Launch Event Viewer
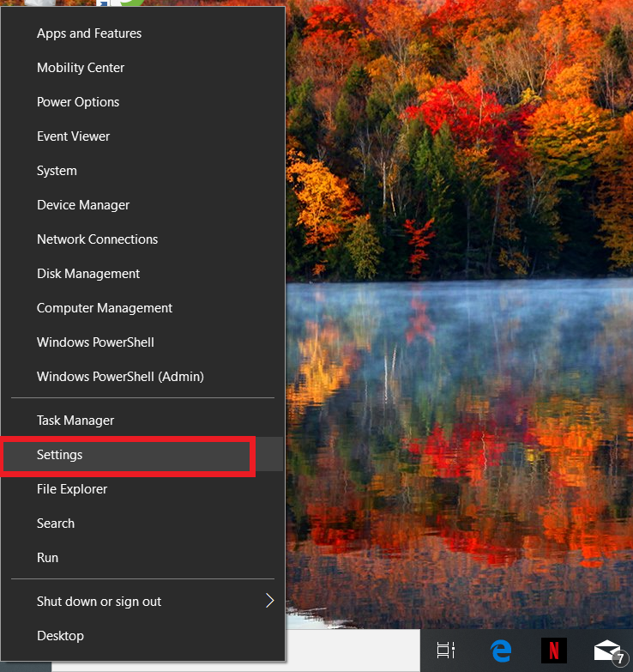Image resolution: width=633 pixels, height=672 pixels. (x=142, y=136)
